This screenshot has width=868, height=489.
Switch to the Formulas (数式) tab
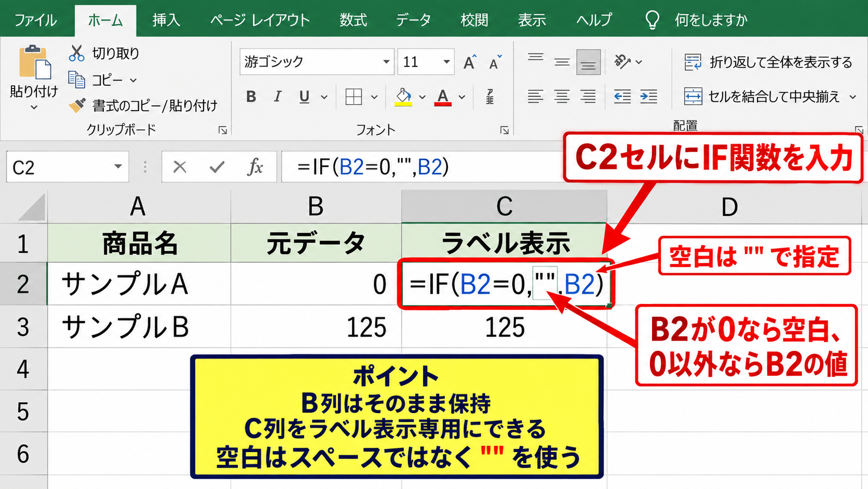[353, 20]
